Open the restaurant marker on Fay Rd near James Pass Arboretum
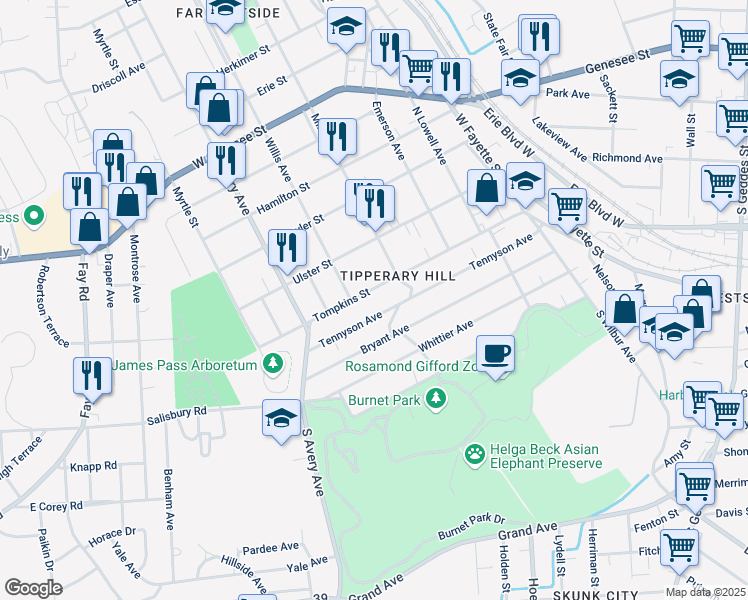Viewport: 748px width, 600px height. tap(93, 377)
